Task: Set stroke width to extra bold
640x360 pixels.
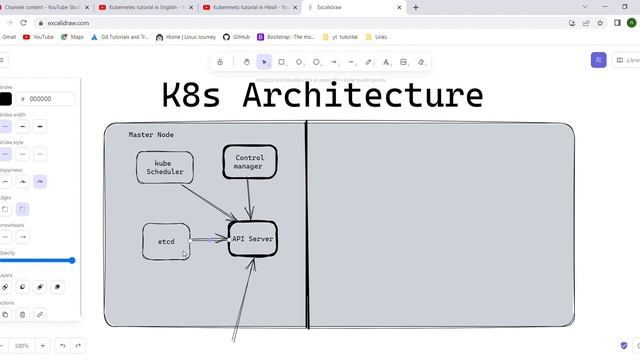Action: tap(40, 127)
